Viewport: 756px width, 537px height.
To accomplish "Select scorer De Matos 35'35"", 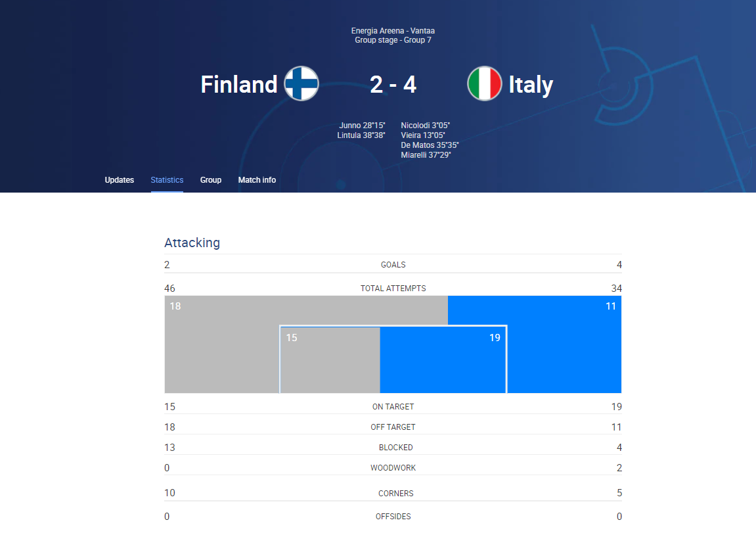I will [x=430, y=145].
